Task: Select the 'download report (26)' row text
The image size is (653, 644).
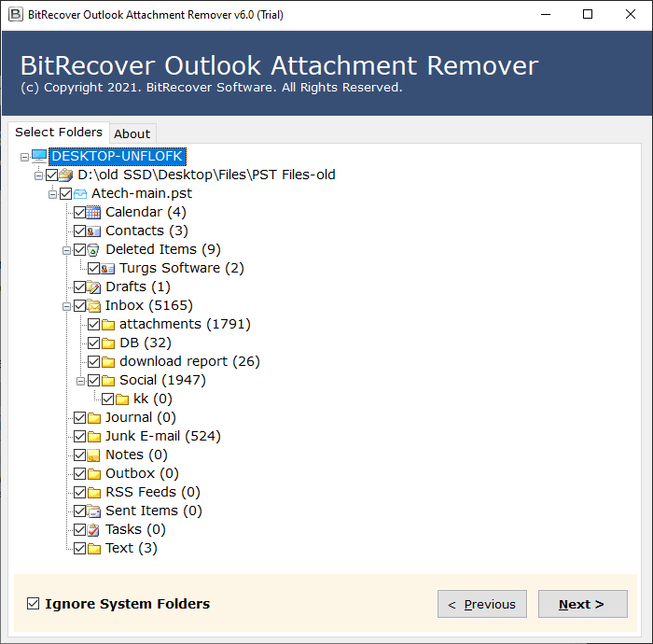Action: coord(189,361)
